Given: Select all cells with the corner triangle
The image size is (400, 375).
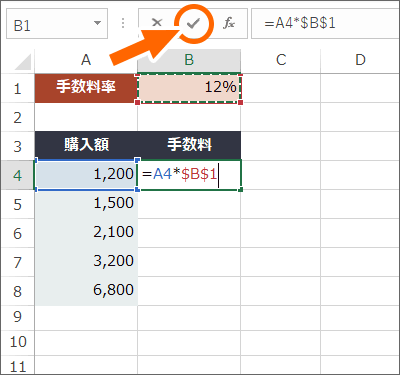Looking at the screenshot, I should point(22,61).
